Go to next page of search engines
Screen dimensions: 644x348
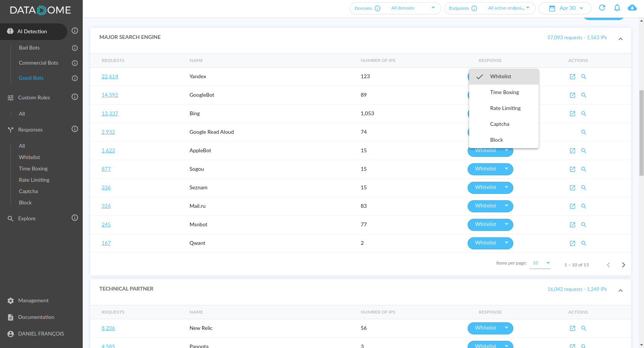tap(624, 265)
